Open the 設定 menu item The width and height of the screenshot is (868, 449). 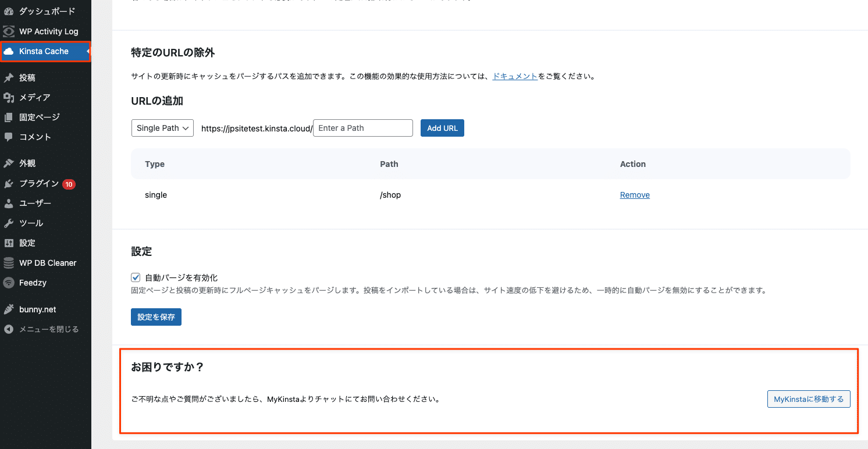[8, 243]
